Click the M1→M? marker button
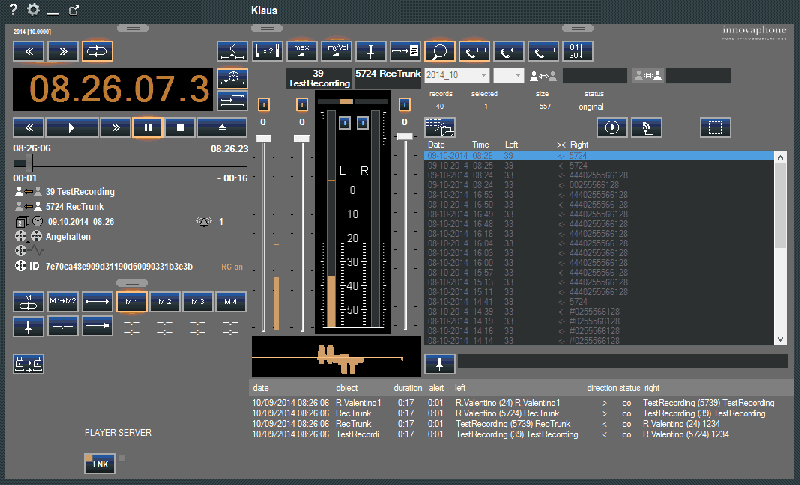The height and width of the screenshot is (485, 800). point(63,302)
